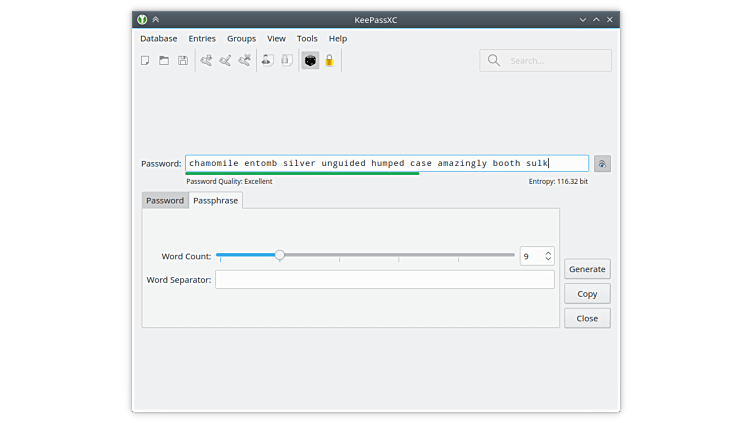
Task: Click the Copy Username toolbar icon
Action: tap(267, 61)
